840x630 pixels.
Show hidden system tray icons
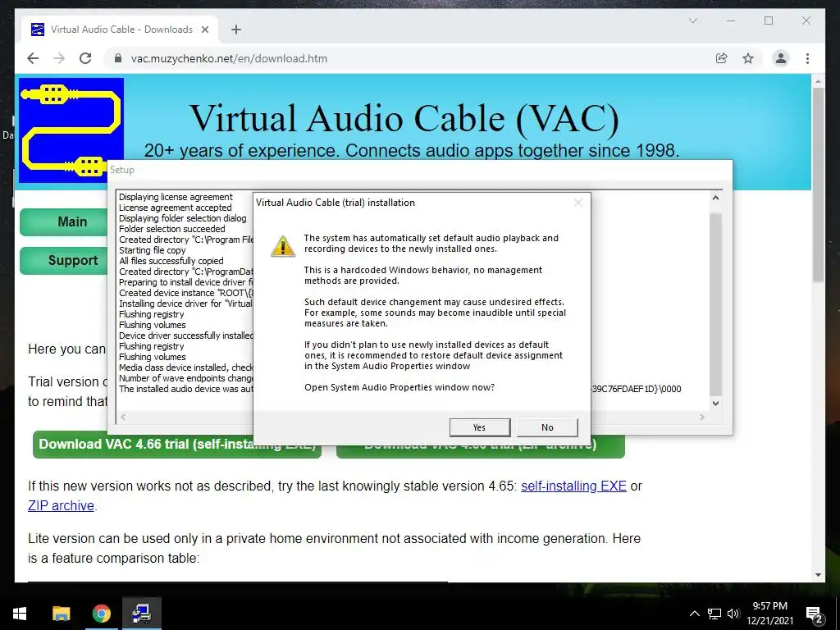pyautogui.click(x=694, y=614)
